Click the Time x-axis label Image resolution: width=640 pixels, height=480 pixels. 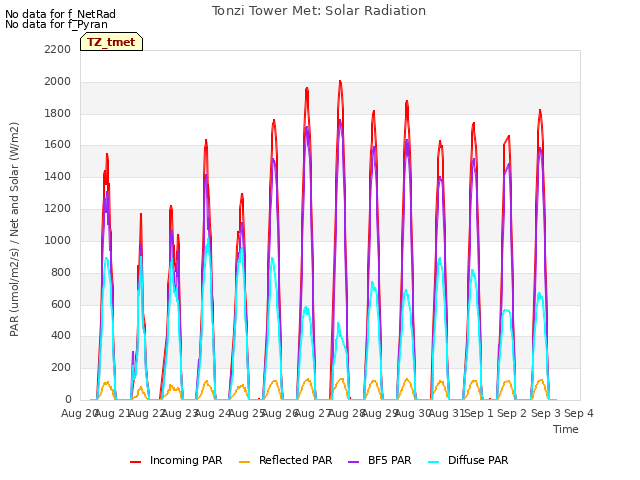[566, 429]
